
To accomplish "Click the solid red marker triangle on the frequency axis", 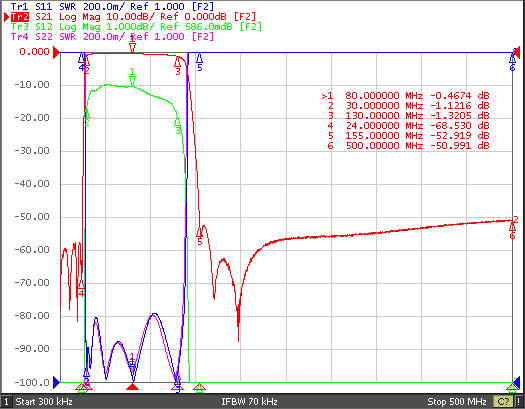I will pos(132,387).
